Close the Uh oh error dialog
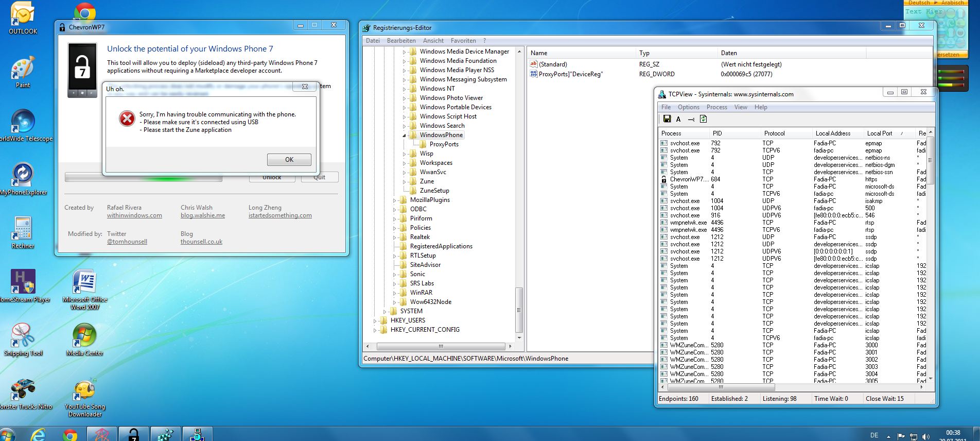 point(305,87)
